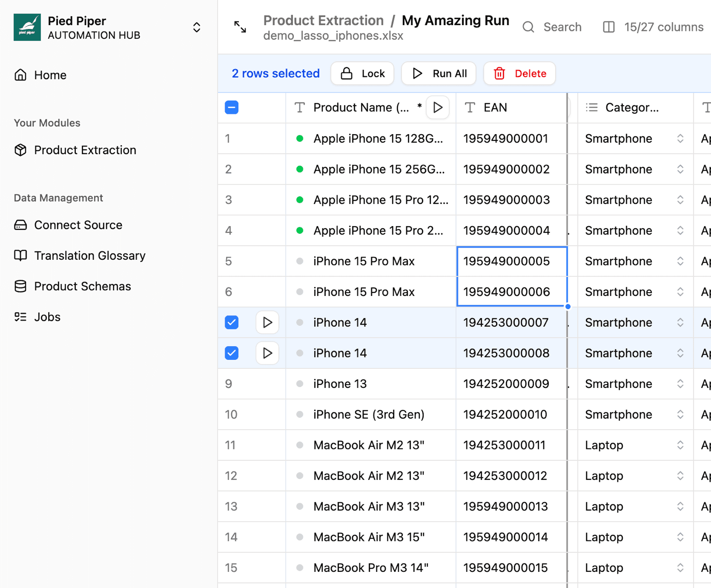Click the Connect Source icon in the sidebar
The width and height of the screenshot is (711, 588).
point(20,225)
